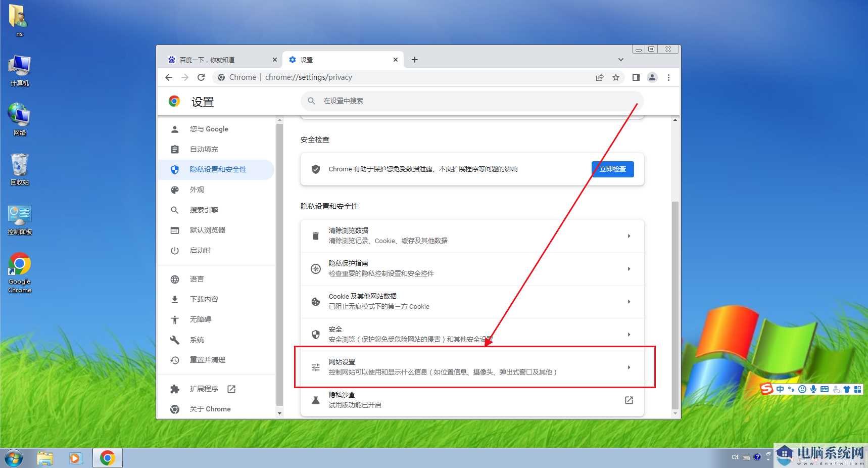The height and width of the screenshot is (468, 868).
Task: Click the sliders icon beside 网站设置
Action: coord(316,367)
